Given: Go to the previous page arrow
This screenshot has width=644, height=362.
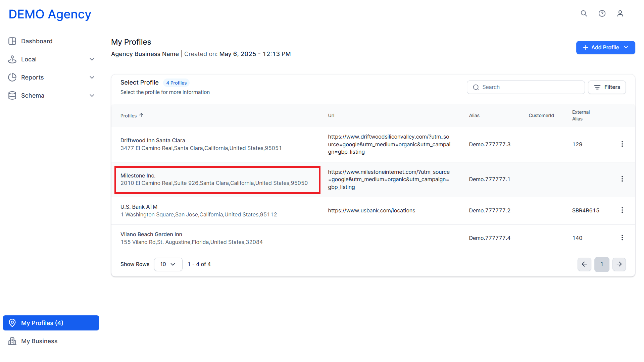Looking at the screenshot, I should tap(584, 264).
